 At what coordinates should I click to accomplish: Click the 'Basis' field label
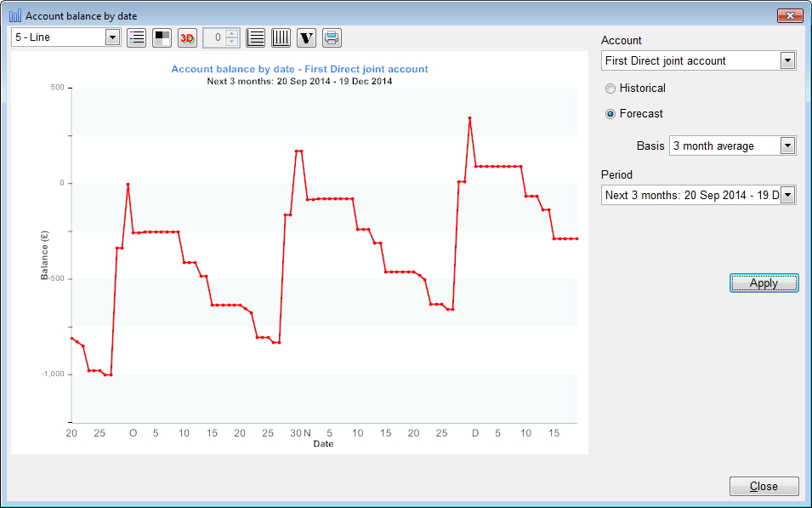[x=650, y=146]
